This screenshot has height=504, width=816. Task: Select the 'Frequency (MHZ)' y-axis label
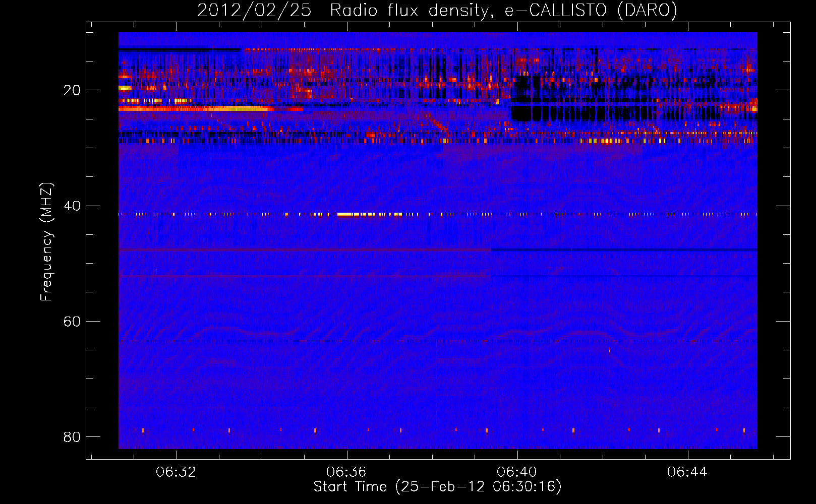point(46,242)
